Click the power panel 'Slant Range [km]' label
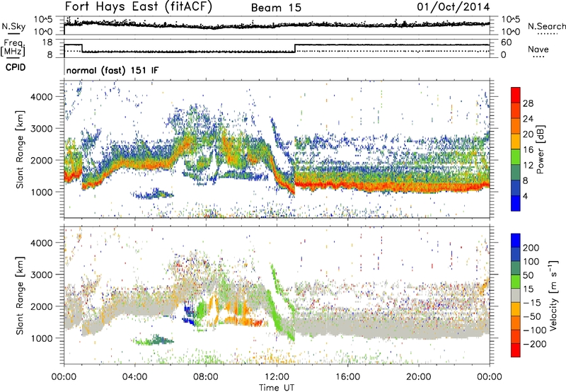Viewport: 566px width, 392px height. [20, 149]
